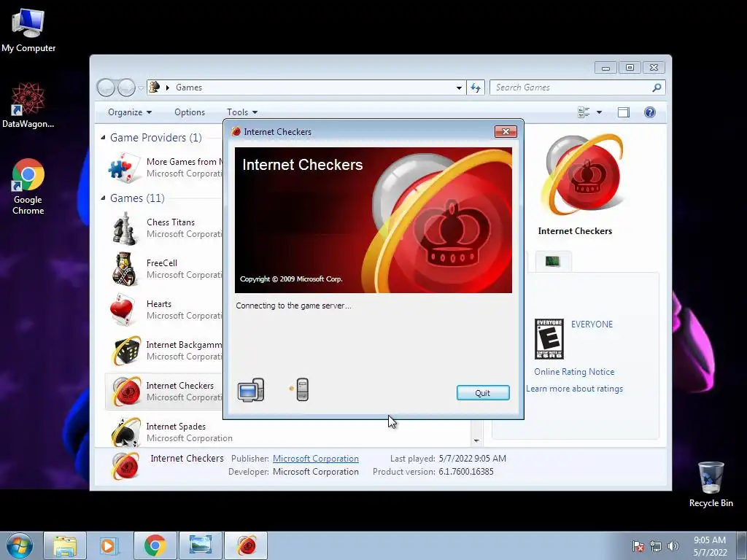Open the Windows Start button

coord(20,545)
